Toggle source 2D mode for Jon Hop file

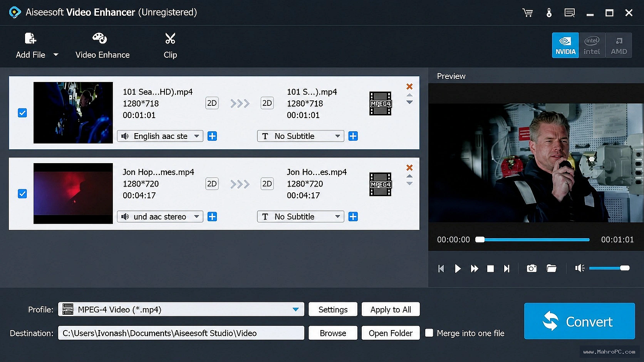click(x=212, y=184)
